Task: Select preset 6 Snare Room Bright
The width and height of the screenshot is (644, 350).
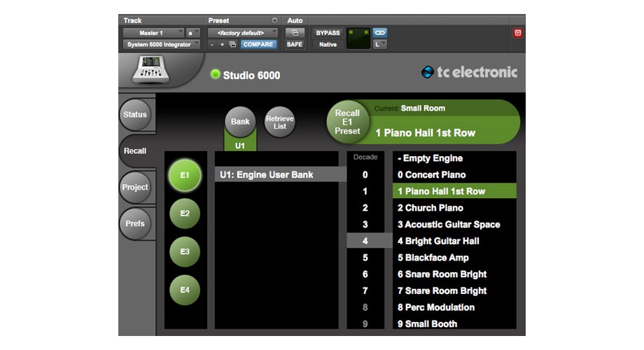Action: coord(455,274)
